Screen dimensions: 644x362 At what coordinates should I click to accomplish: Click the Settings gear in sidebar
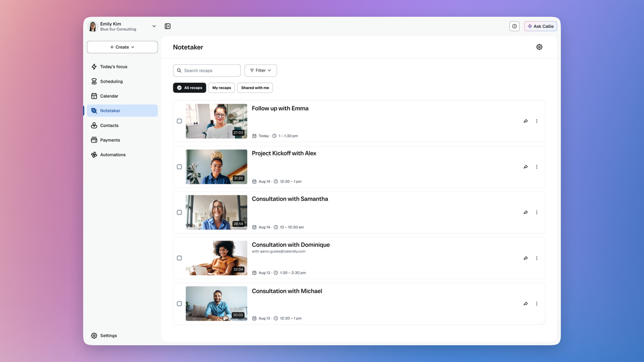(x=94, y=336)
